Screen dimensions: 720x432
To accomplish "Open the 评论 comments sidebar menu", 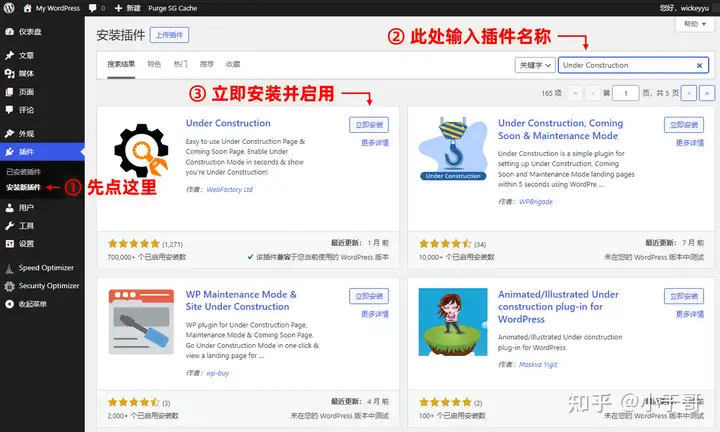I will (42, 110).
